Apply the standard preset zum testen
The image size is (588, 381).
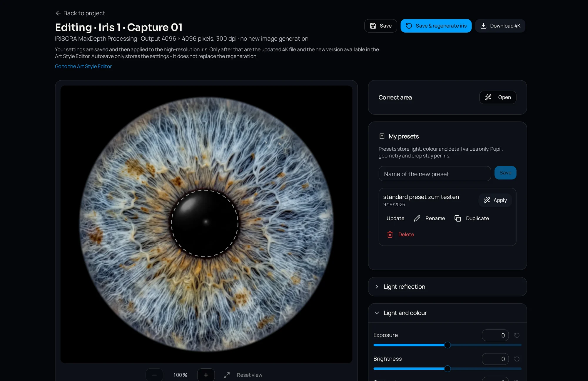pos(495,200)
